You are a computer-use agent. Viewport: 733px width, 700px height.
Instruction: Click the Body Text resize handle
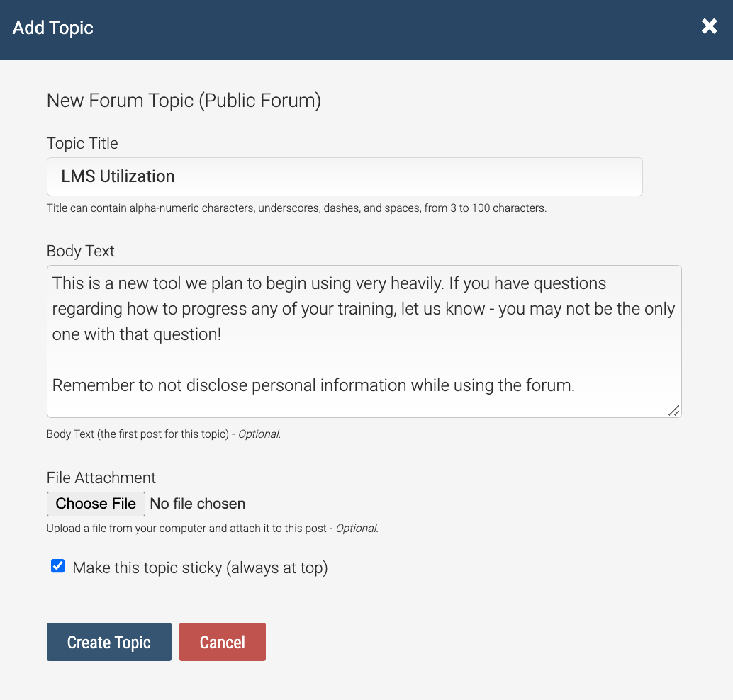coord(673,411)
